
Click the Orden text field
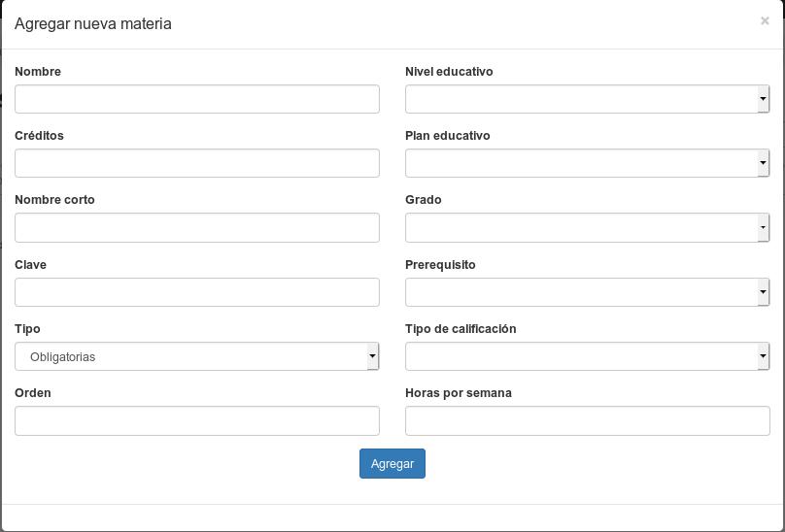click(197, 420)
